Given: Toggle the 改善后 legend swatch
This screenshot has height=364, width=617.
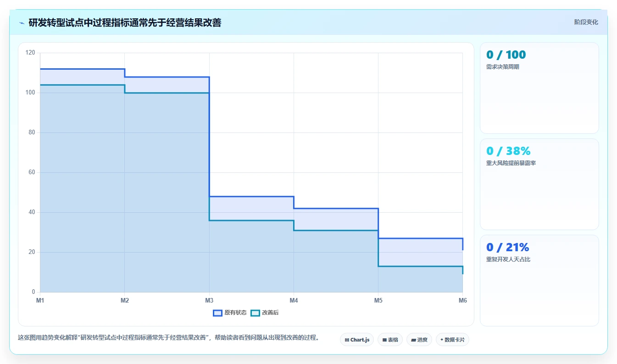Looking at the screenshot, I should (255, 313).
